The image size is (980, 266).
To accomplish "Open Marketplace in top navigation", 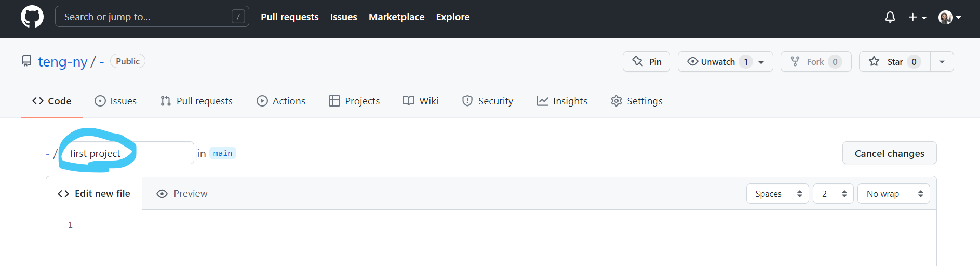I will 396,17.
